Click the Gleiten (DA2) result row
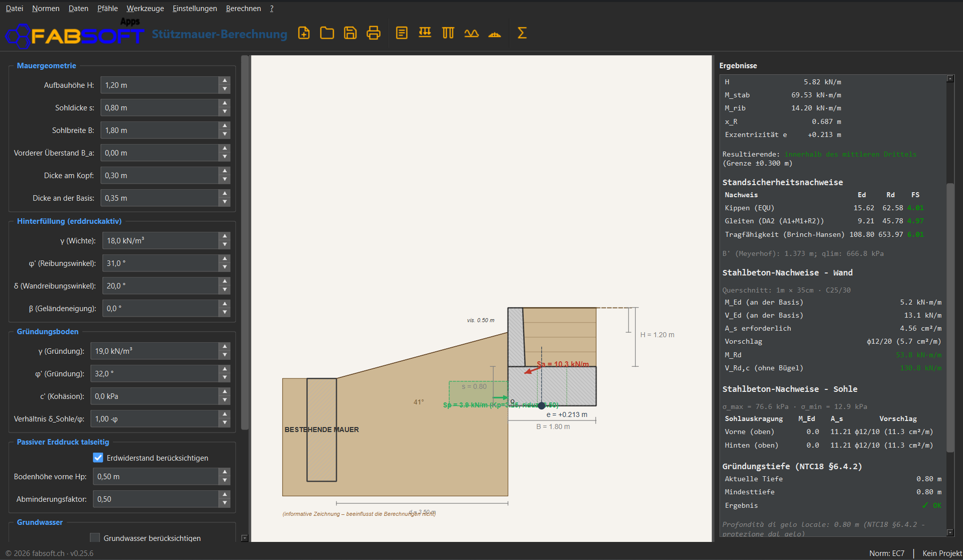This screenshot has width=963, height=560. click(824, 221)
